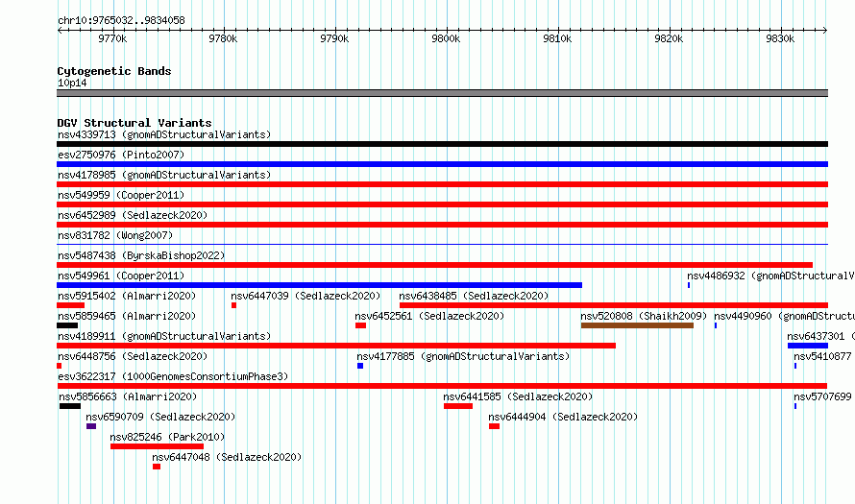Select the thin blue nsv831782 Wong2007 line

click(x=442, y=245)
